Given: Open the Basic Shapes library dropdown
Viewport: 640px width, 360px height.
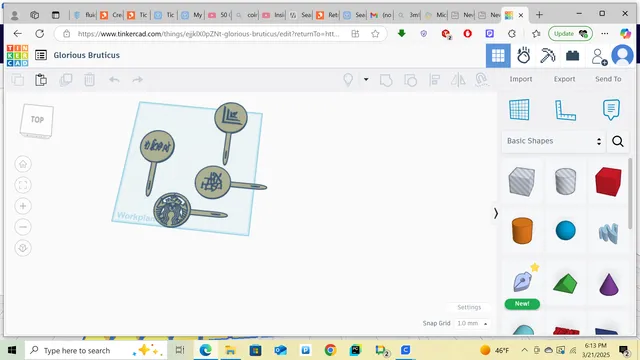Looking at the screenshot, I should click(x=554, y=141).
